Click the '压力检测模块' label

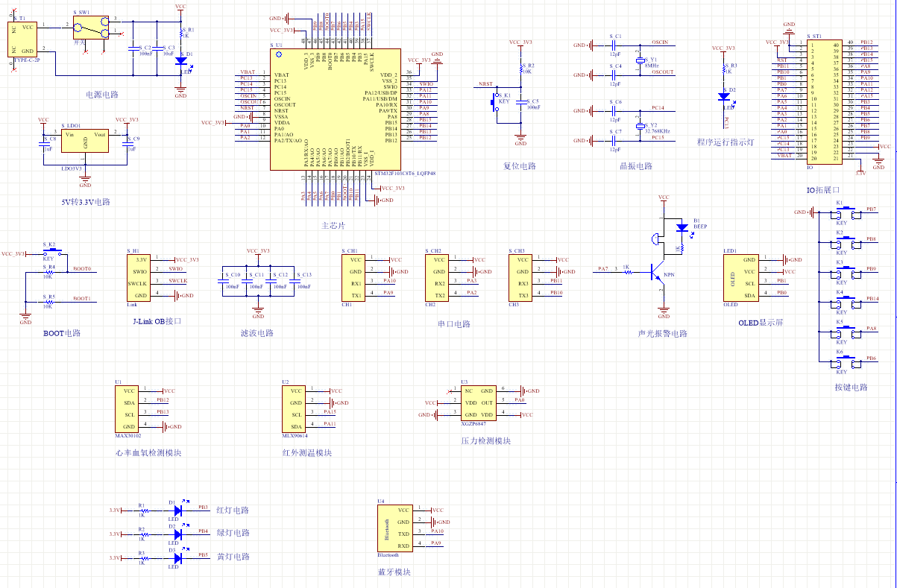tap(486, 440)
